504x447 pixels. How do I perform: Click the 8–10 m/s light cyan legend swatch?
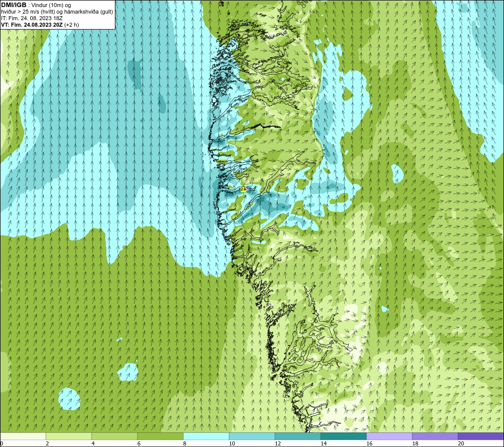point(206,436)
